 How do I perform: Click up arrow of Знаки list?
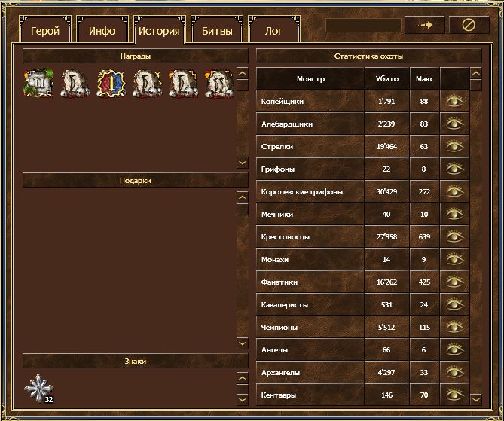tap(242, 377)
